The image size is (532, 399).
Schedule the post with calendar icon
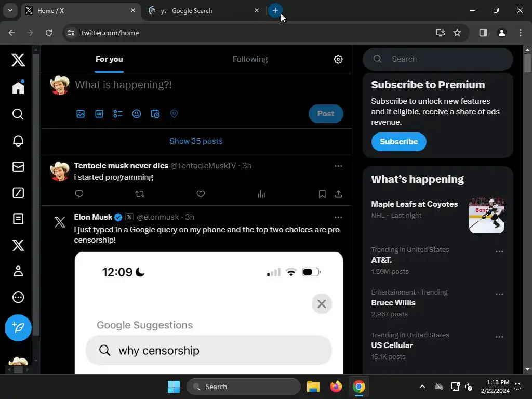click(155, 114)
